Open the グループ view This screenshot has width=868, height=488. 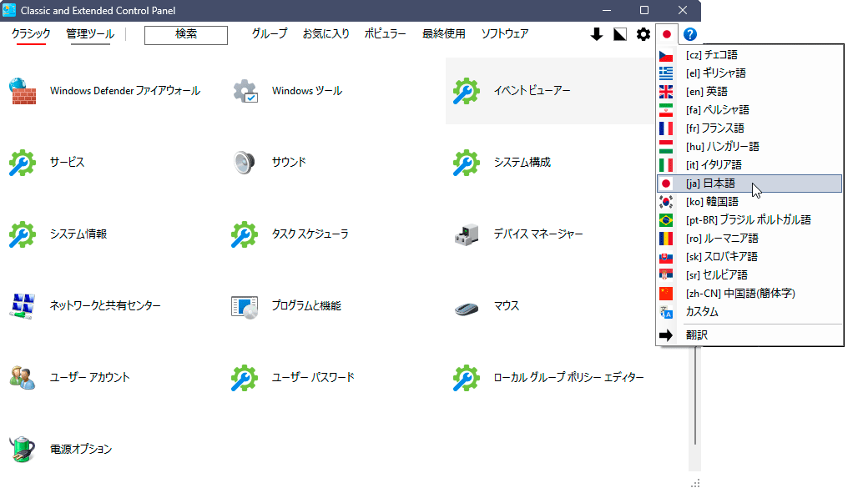click(270, 33)
